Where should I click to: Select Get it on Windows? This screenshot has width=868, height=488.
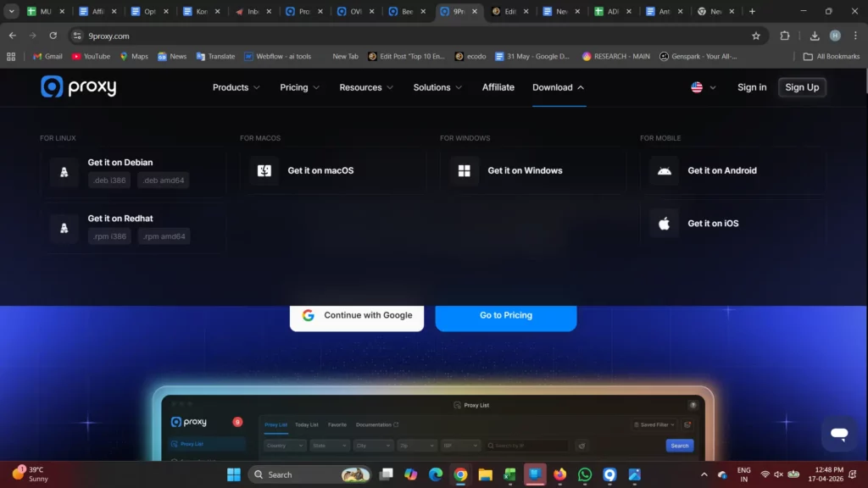[525, 170]
